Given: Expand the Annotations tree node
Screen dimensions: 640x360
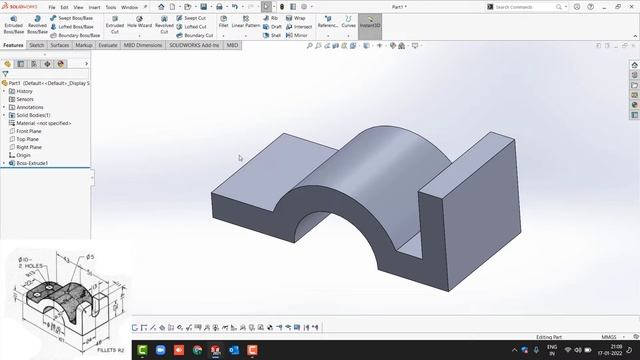Looking at the screenshot, I should point(4,107).
